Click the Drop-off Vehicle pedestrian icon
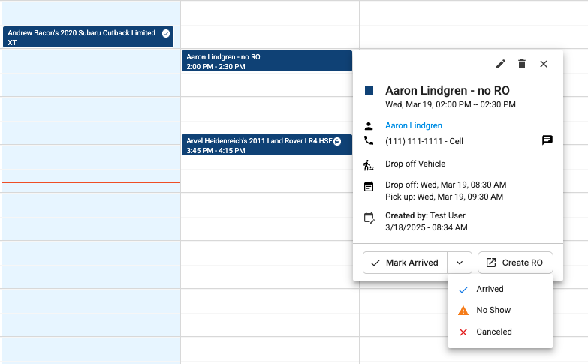 [x=369, y=165]
